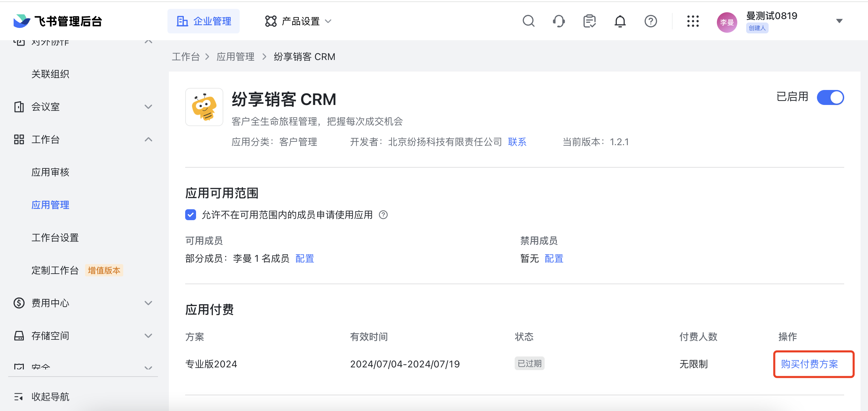The height and width of the screenshot is (411, 868).
Task: Select 应用管理 in the sidebar
Action: (x=50, y=205)
